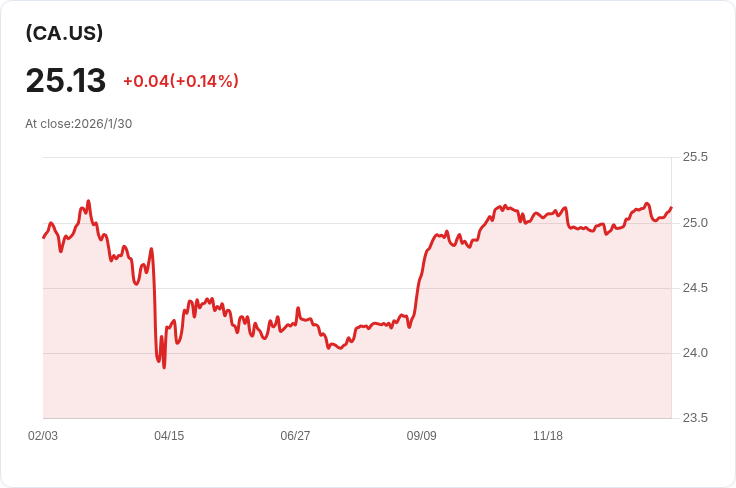Viewport: 736px width, 488px height.
Task: Click price line peak between 02/03 and 04/15
Action: pyautogui.click(x=88, y=201)
